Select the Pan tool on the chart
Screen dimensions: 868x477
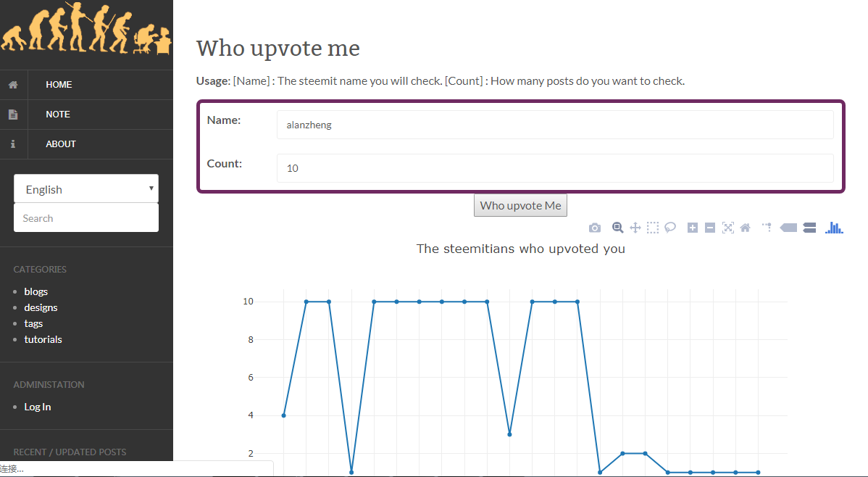[x=635, y=227]
